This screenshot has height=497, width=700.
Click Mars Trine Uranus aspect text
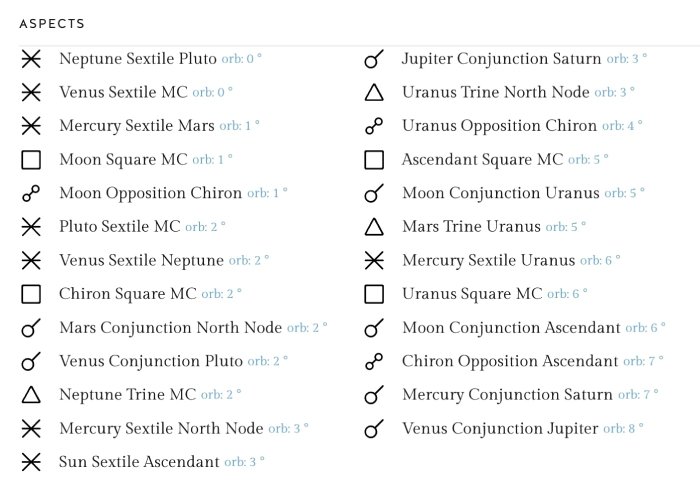point(471,227)
